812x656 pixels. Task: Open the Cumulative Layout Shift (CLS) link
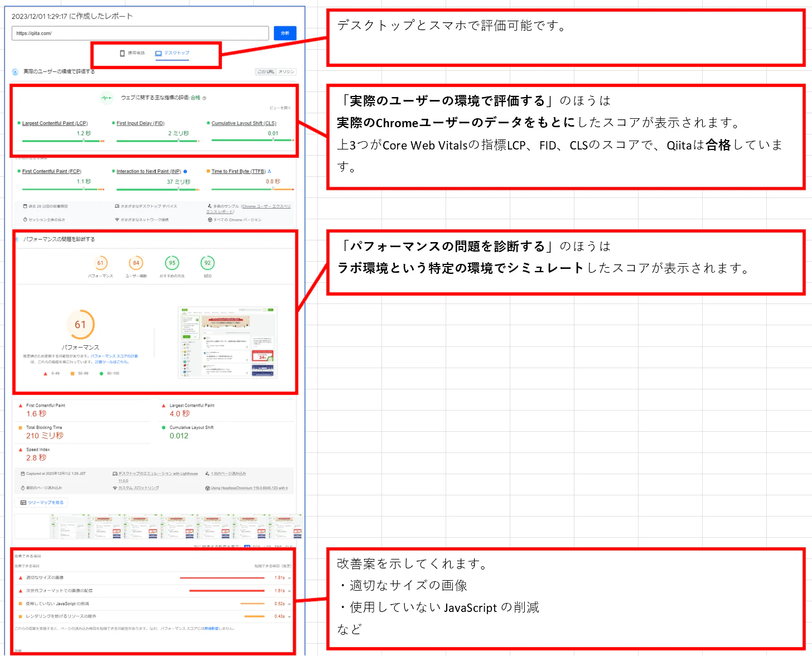pos(244,123)
